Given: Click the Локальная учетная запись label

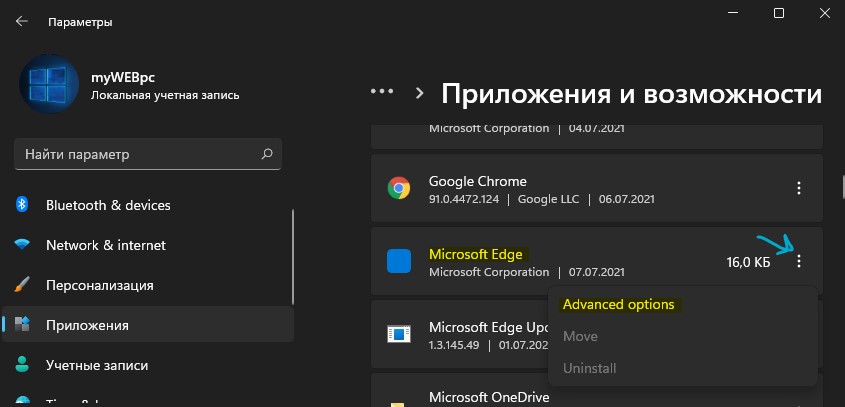Looking at the screenshot, I should (165, 95).
